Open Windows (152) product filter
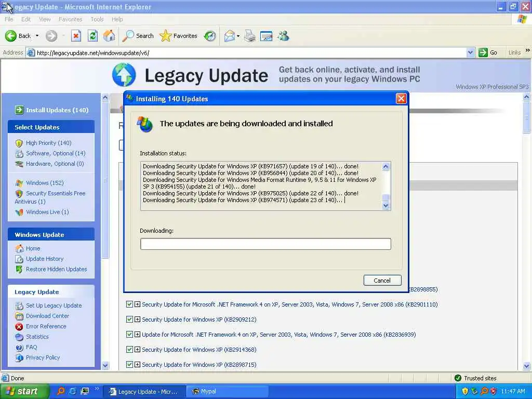The image size is (532, 399). pos(45,183)
